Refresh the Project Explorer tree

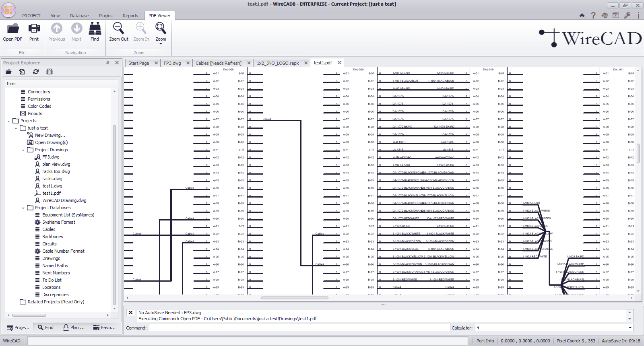pos(36,72)
